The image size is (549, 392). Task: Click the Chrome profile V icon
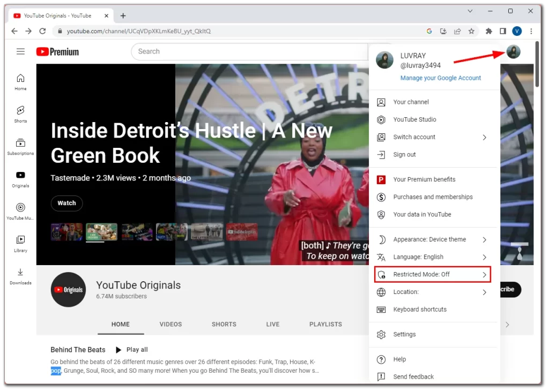coord(517,31)
